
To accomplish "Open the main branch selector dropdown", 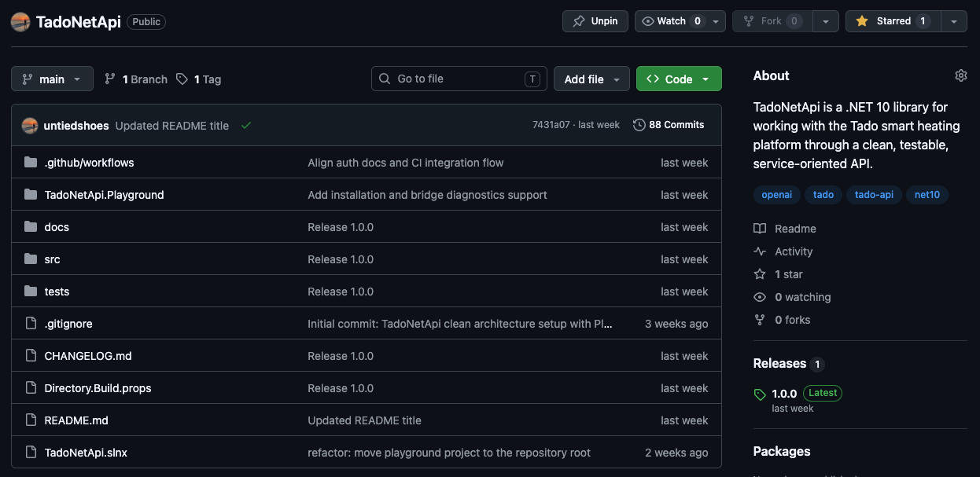I will tap(52, 79).
